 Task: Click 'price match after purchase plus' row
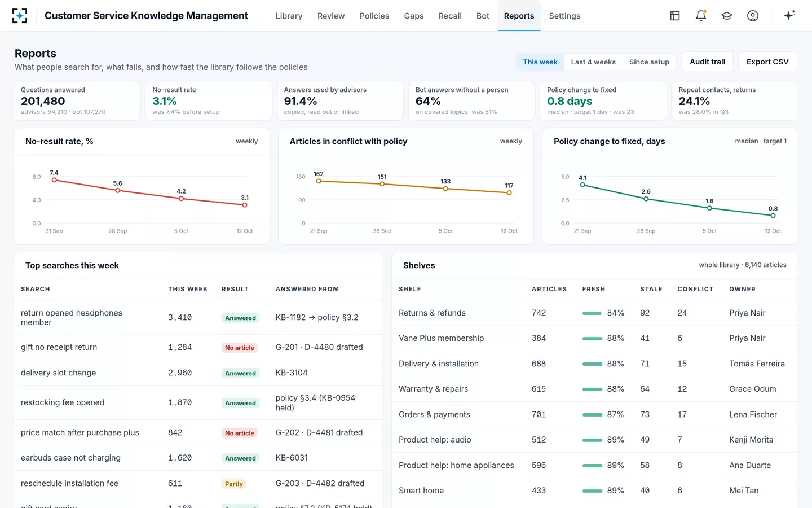coord(198,432)
